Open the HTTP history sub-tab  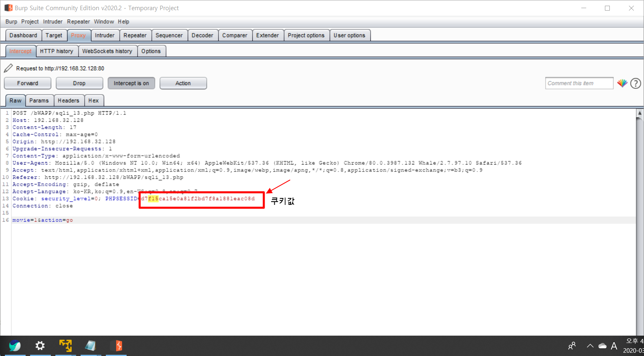pyautogui.click(x=57, y=51)
